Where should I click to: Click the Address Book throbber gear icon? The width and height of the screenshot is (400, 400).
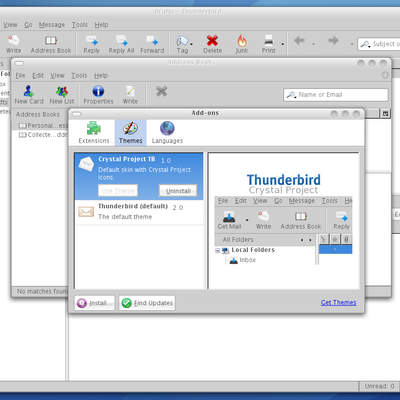(385, 75)
